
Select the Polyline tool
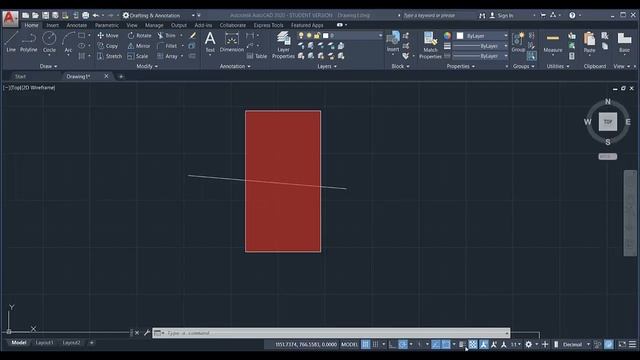pos(29,42)
